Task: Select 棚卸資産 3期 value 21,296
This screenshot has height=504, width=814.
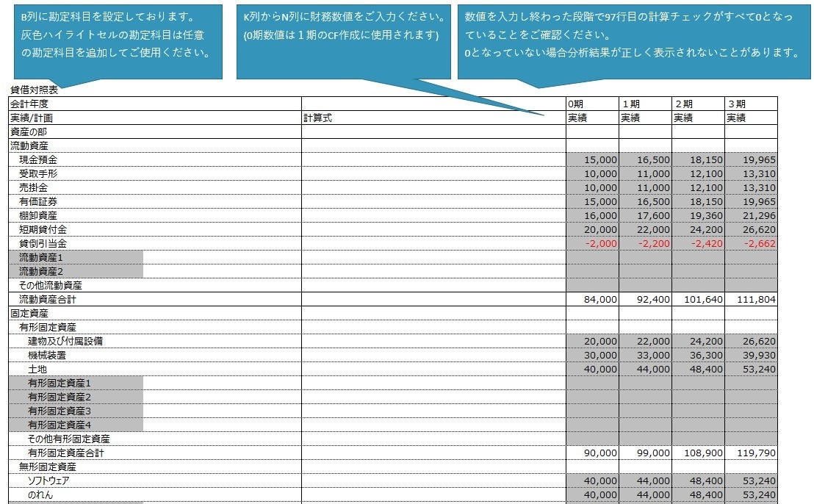Action: point(751,216)
